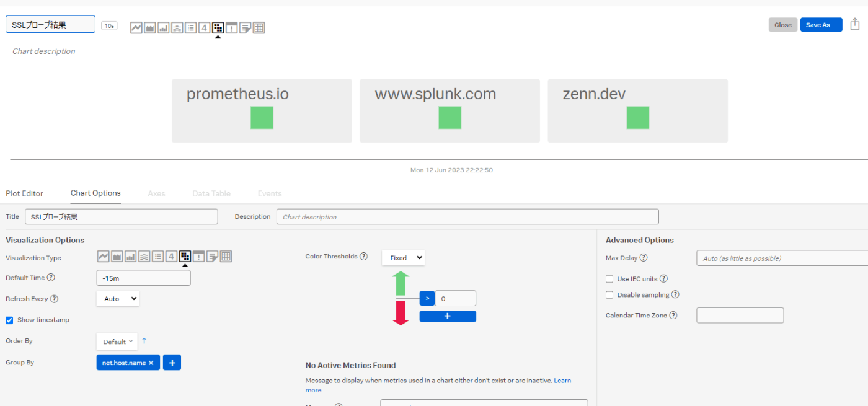Select Heatmap icon in header toolbar
868x406 pixels.
(x=218, y=28)
